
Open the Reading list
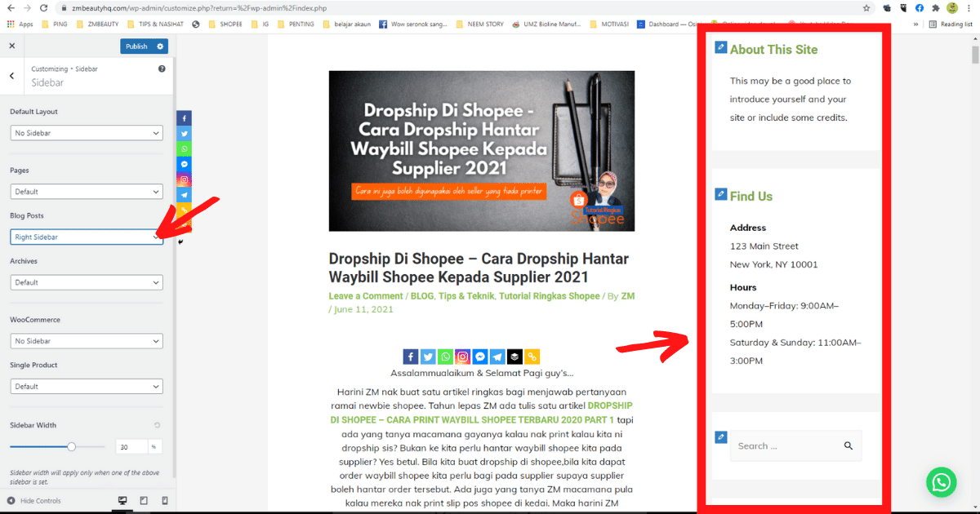951,24
